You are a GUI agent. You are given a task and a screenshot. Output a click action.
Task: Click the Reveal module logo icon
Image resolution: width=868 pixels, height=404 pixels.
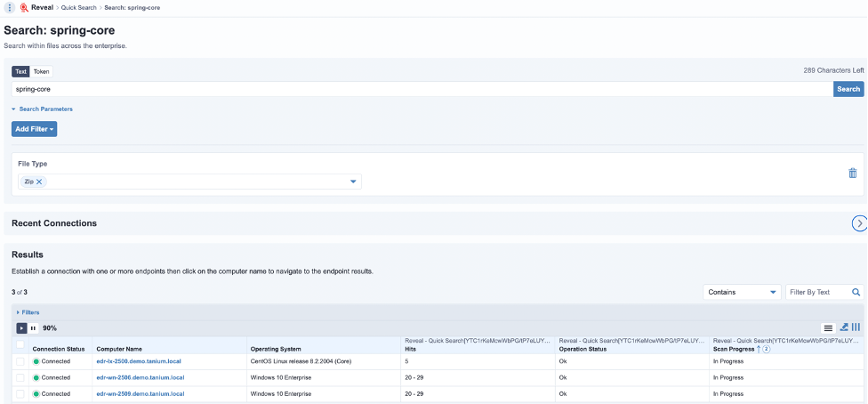point(23,8)
